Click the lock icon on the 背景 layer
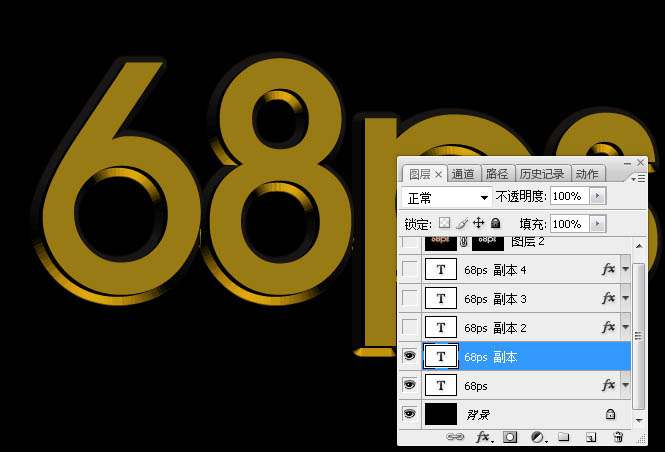 coord(610,414)
